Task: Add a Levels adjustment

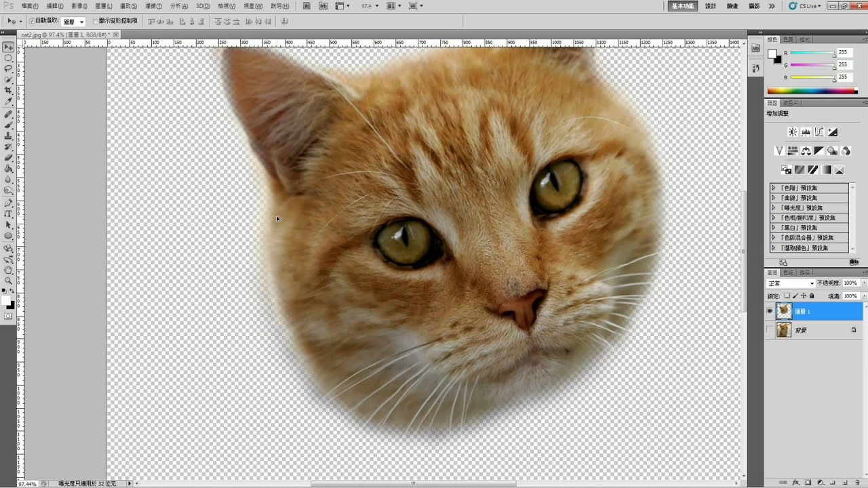Action: point(806,132)
